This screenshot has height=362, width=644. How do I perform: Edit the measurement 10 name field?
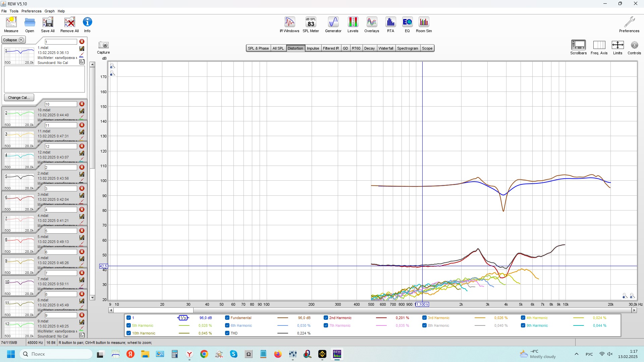point(61,104)
